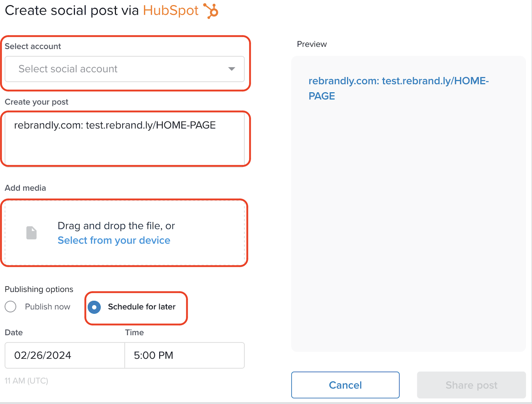Click inside the Create your post text area
Image resolution: width=532 pixels, height=404 pixels.
click(125, 138)
